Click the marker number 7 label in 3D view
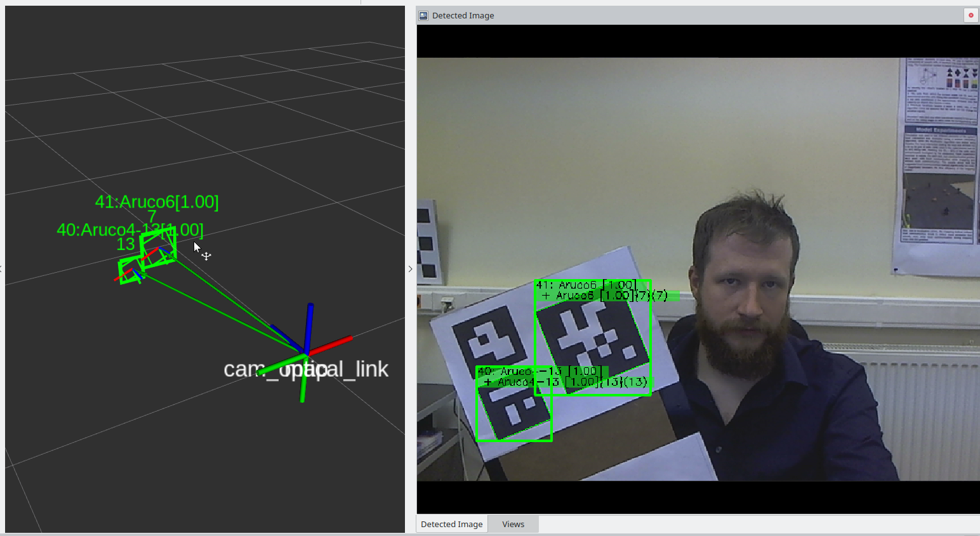Screen dimensions: 980x536 (x=152, y=216)
